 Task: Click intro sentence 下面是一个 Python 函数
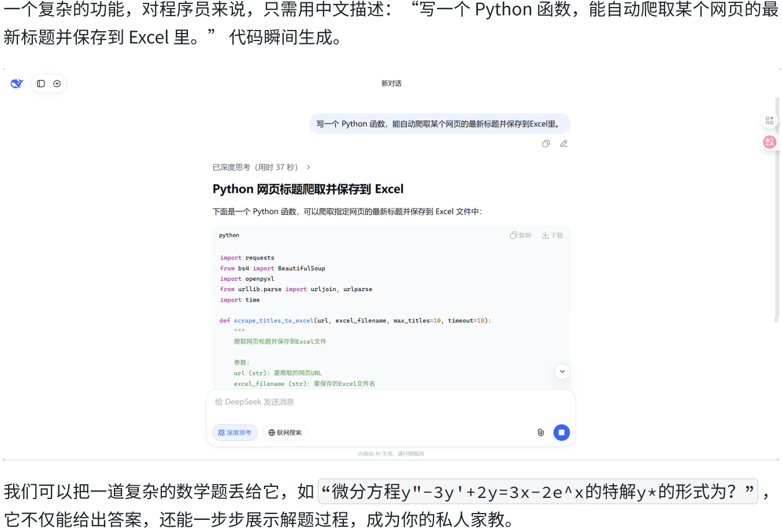pos(347,211)
